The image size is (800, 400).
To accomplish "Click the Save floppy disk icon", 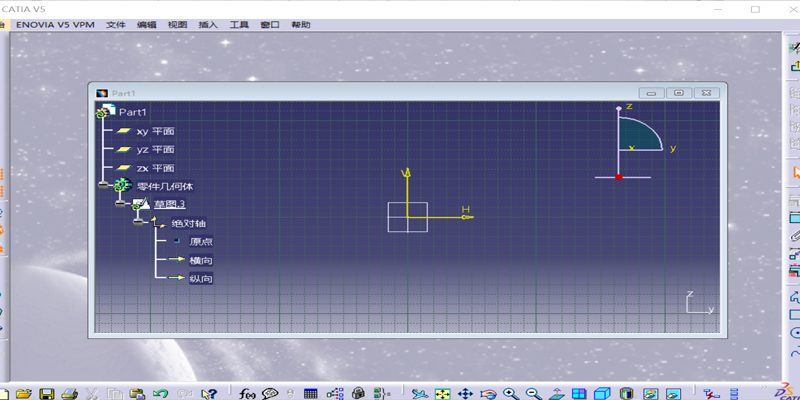I will click(46, 394).
